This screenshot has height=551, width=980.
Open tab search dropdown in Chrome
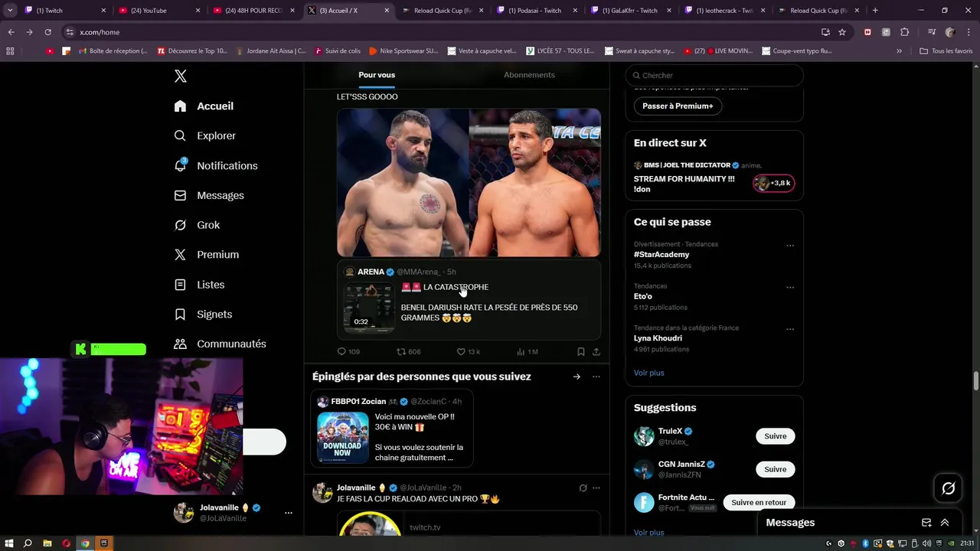[x=10, y=11]
